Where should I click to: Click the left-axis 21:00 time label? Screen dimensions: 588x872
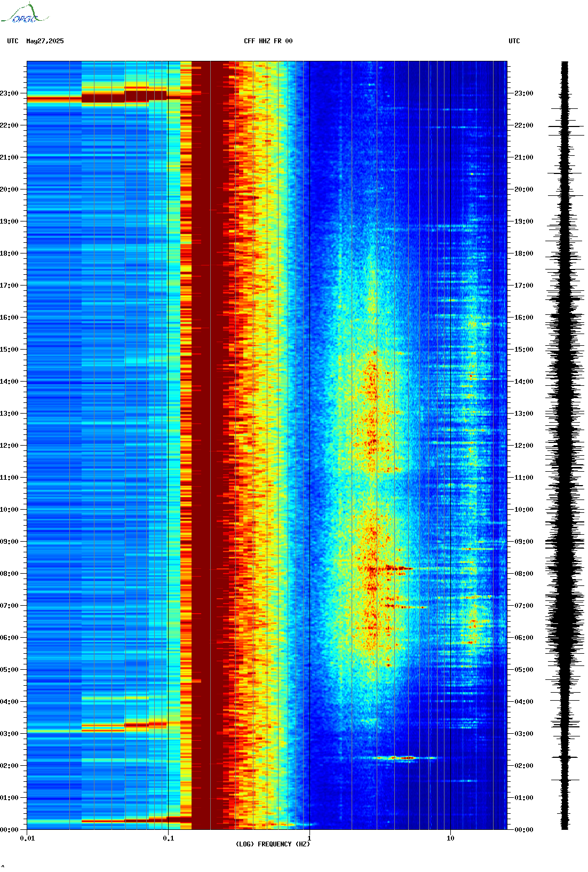coord(9,157)
